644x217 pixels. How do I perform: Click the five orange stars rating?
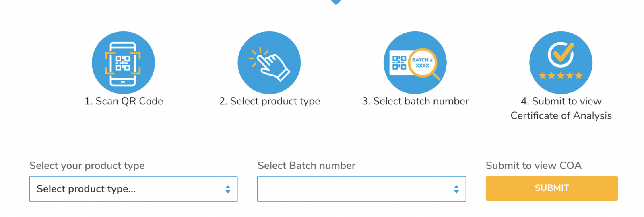tap(561, 76)
